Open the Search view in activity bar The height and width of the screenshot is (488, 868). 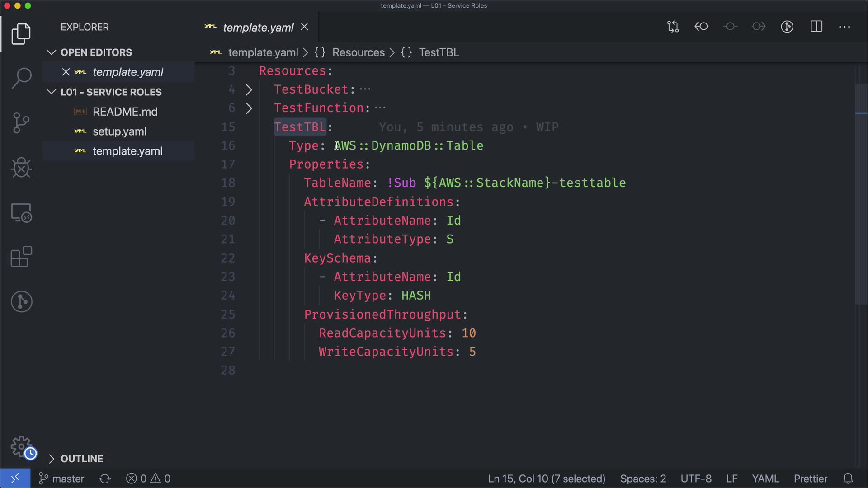click(x=21, y=78)
